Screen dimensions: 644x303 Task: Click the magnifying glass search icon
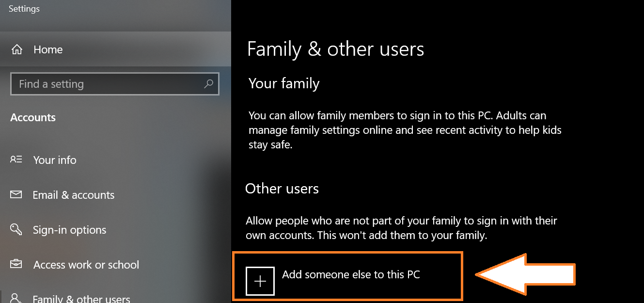point(208,84)
